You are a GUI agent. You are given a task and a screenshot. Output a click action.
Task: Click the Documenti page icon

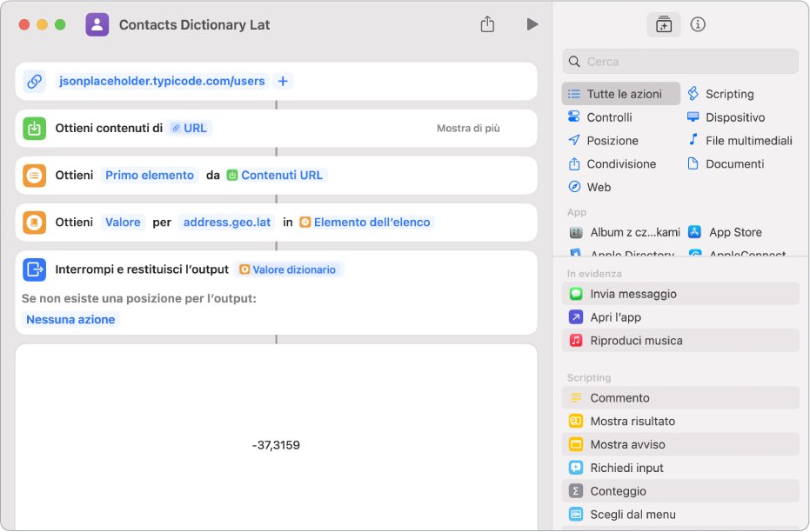693,163
